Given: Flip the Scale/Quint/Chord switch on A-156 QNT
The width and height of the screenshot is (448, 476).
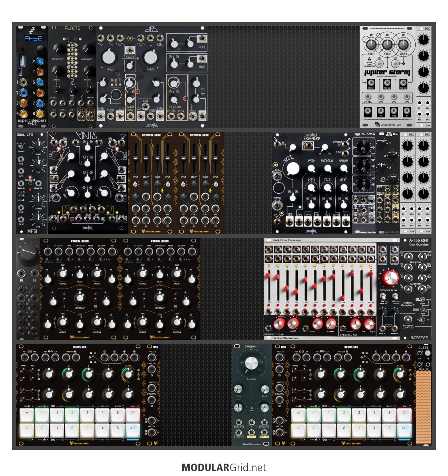Looking at the screenshot, I should coord(422,310).
